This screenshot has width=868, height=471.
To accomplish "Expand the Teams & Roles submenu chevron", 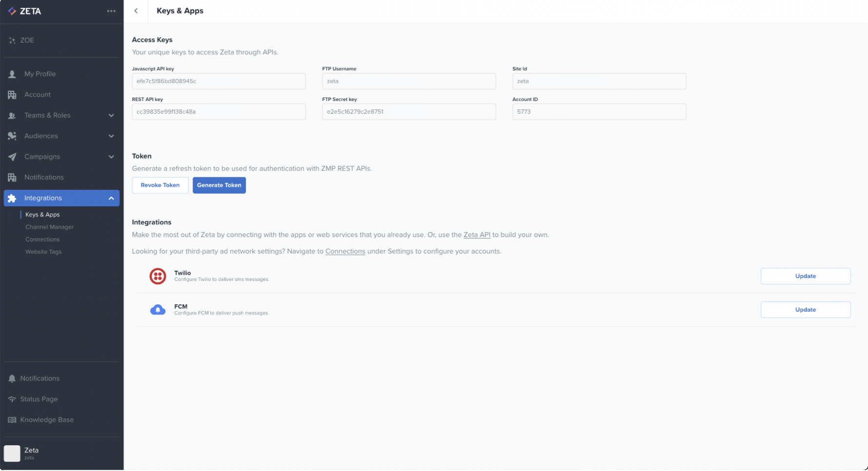I will pyautogui.click(x=111, y=116).
